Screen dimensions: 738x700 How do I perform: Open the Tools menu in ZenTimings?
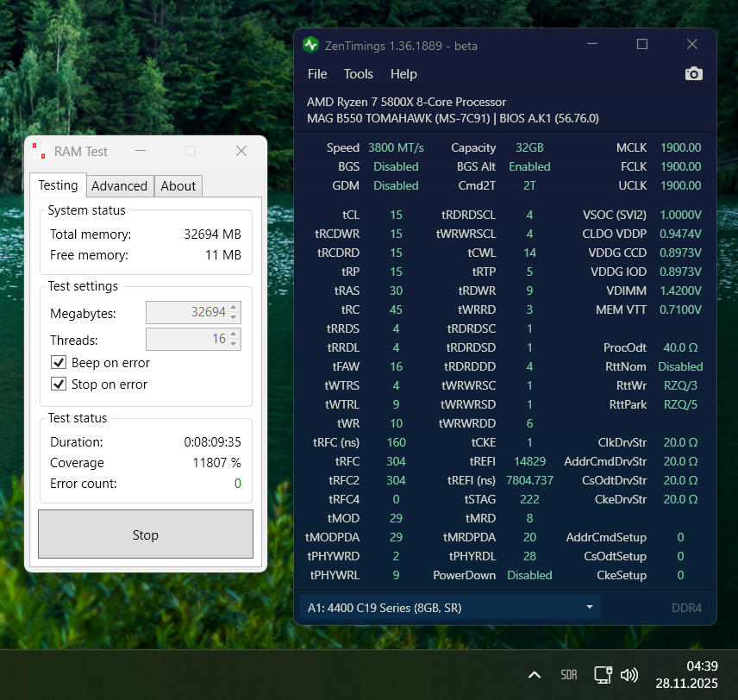click(x=359, y=74)
